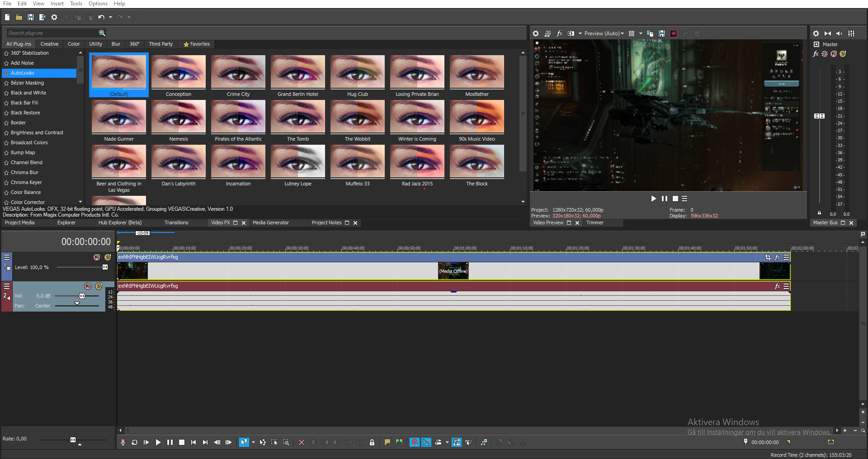Switch to the Transitions tab
The image size is (868, 459).
tap(176, 222)
